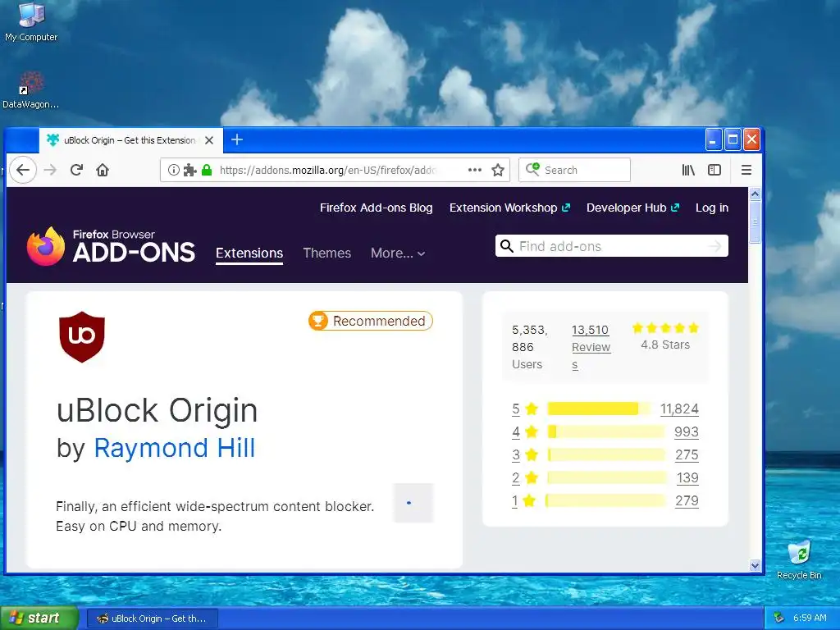Click the forward arrow button
Image resolution: width=840 pixels, height=630 pixels.
pyautogui.click(x=50, y=170)
